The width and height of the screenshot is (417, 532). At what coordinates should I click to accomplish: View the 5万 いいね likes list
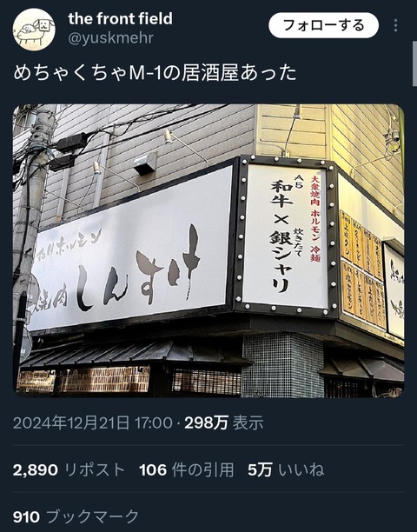tap(286, 470)
